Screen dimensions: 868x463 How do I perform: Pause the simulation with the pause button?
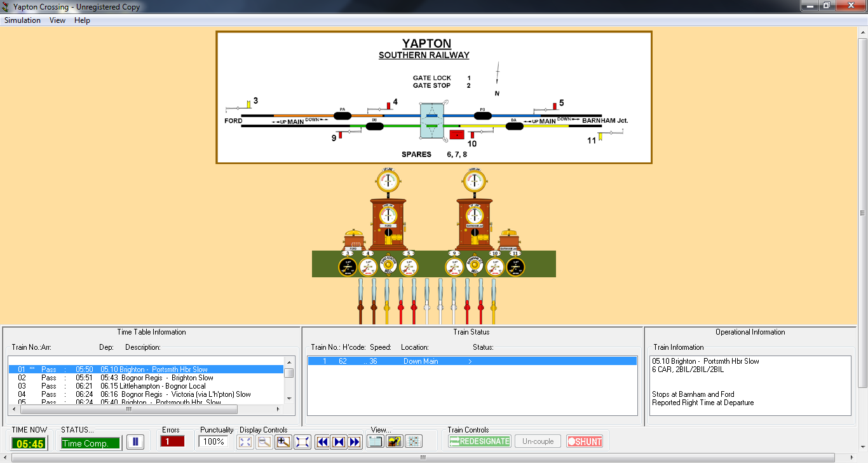click(135, 442)
